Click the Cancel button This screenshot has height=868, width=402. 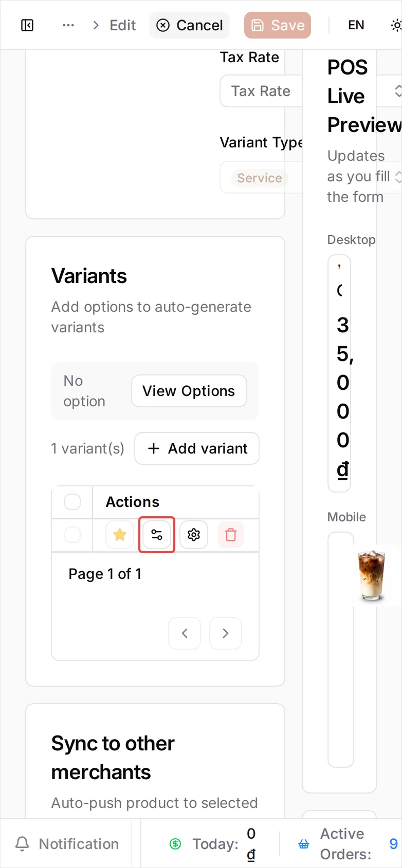(190, 25)
